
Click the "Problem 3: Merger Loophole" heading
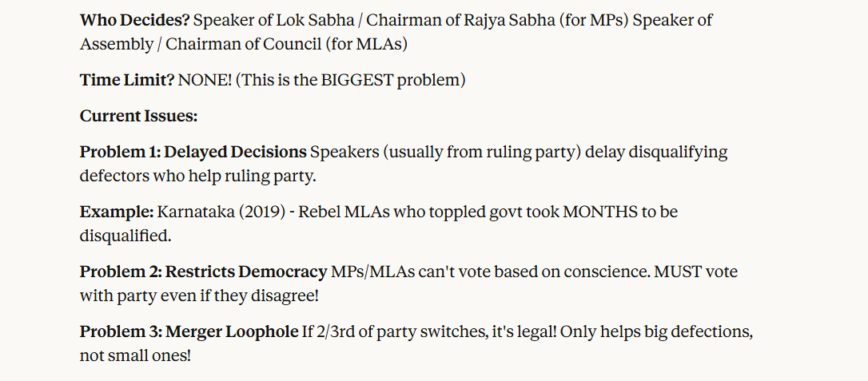click(x=189, y=331)
